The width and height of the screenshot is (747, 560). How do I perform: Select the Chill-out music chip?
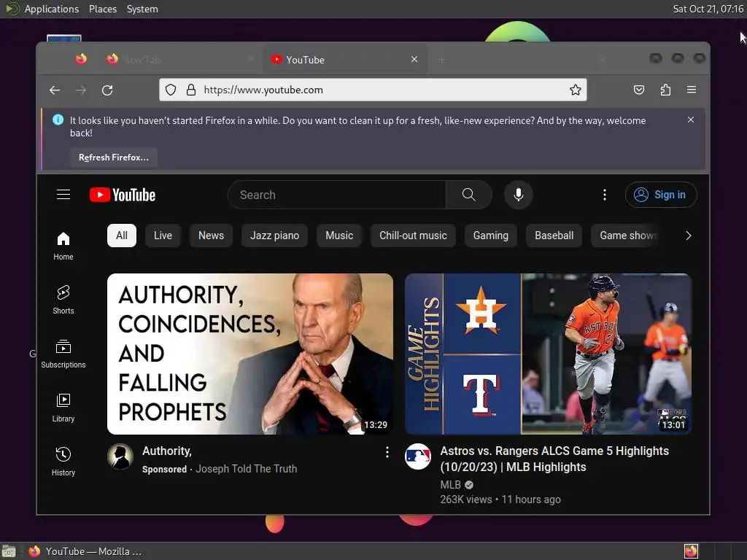pyautogui.click(x=413, y=236)
